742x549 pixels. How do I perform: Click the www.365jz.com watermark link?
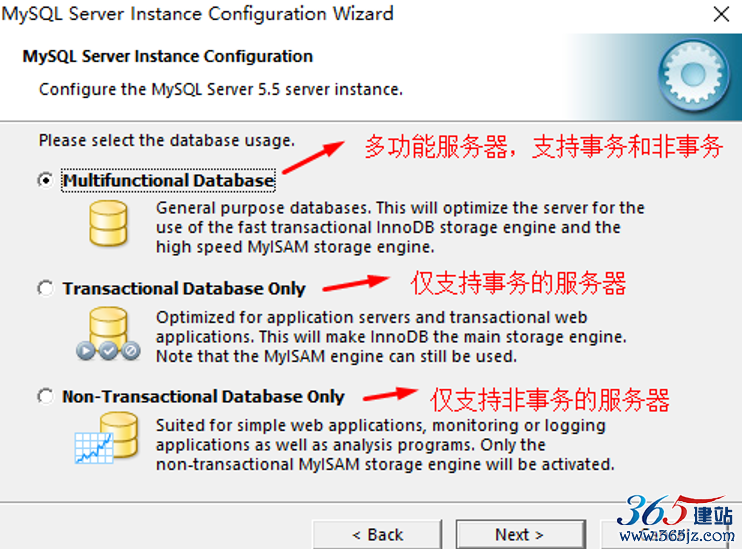pos(677,536)
